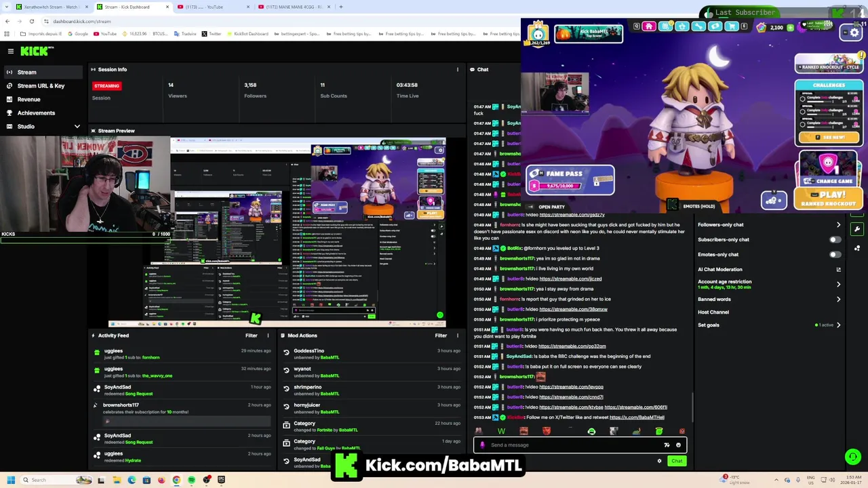Click fornhorn name in gifted sub entry
This screenshot has width=868, height=488.
click(x=151, y=357)
